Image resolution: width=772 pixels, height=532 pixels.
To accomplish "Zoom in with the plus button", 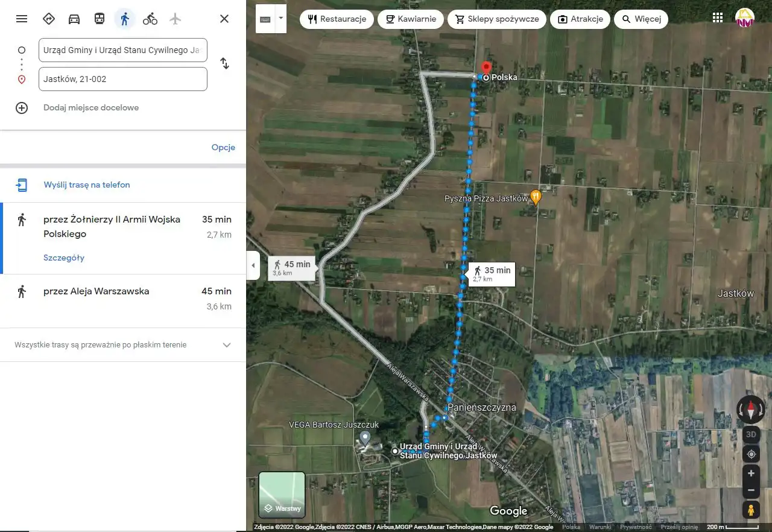I will tap(751, 473).
